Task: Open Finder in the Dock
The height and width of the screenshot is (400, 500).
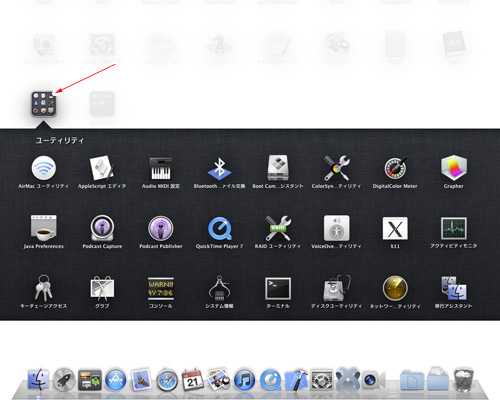Action: click(x=38, y=380)
